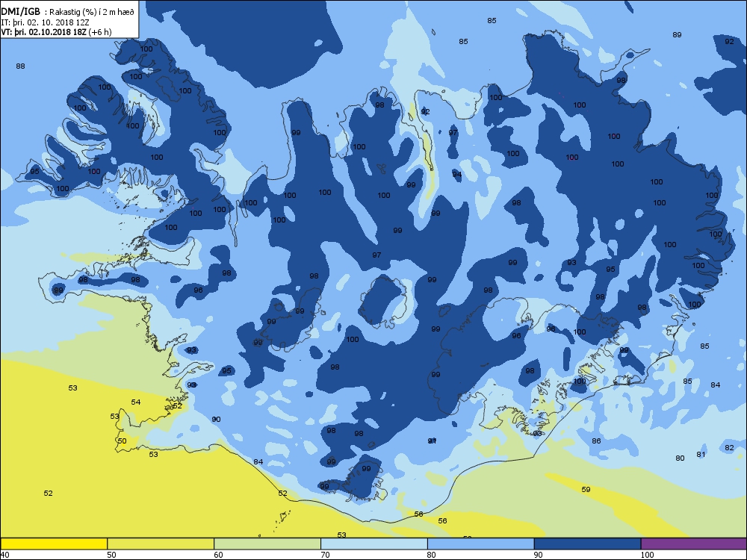
Task: Click the humidity value 54 on the map
Action: coord(136,402)
